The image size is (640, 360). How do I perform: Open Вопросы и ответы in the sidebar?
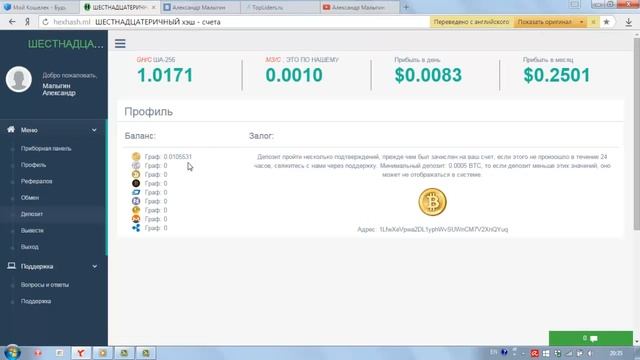(45, 284)
